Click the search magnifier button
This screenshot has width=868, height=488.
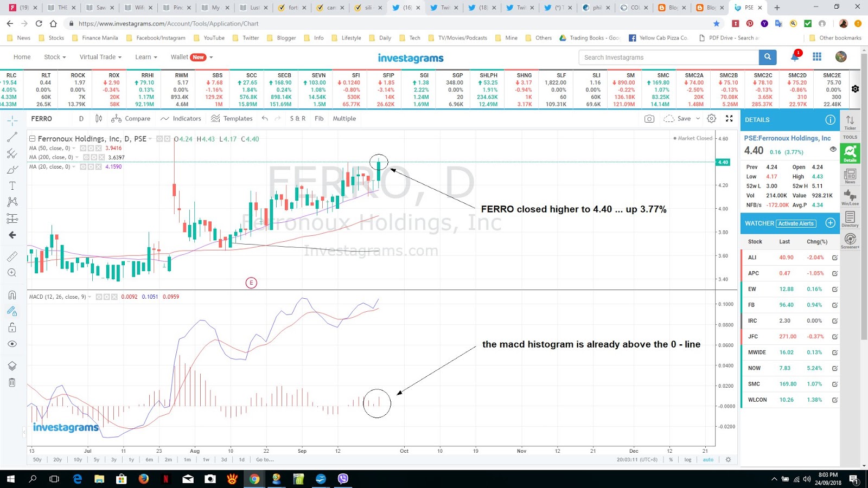click(767, 57)
